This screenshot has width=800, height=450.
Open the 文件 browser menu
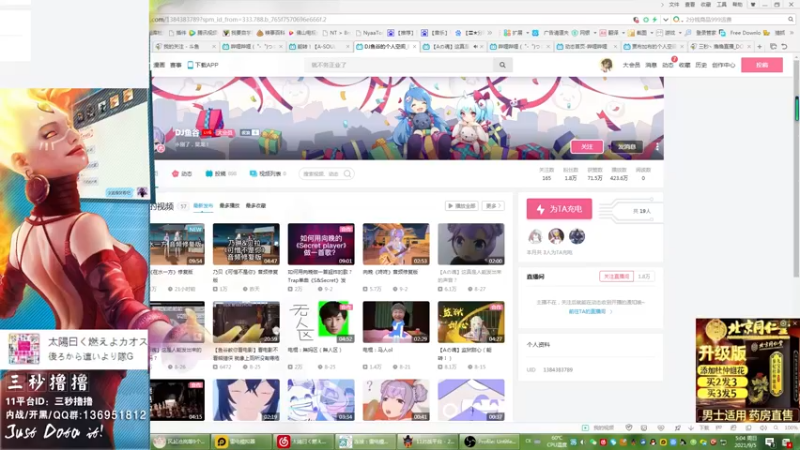674,5
